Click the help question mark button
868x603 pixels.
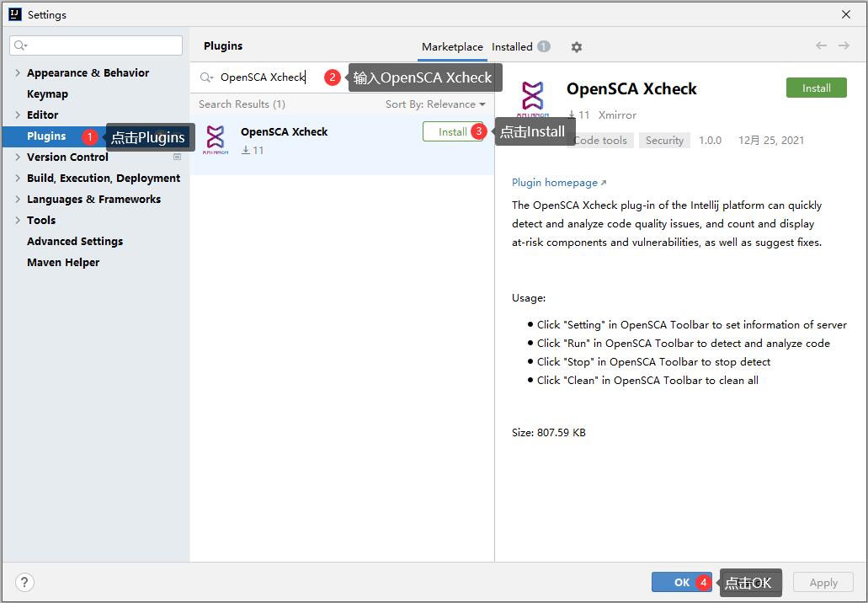[24, 582]
